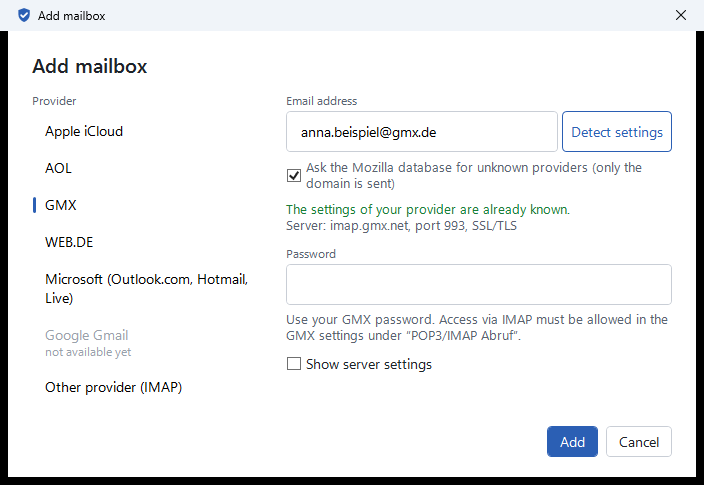The image size is (704, 485).
Task: Click Detect settings button
Action: coord(617,132)
